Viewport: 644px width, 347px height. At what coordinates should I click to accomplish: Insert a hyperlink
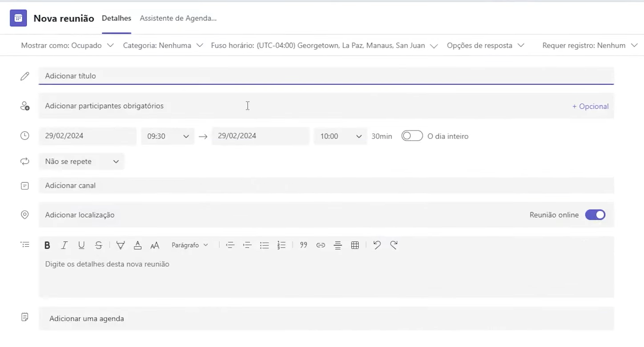pyautogui.click(x=321, y=245)
